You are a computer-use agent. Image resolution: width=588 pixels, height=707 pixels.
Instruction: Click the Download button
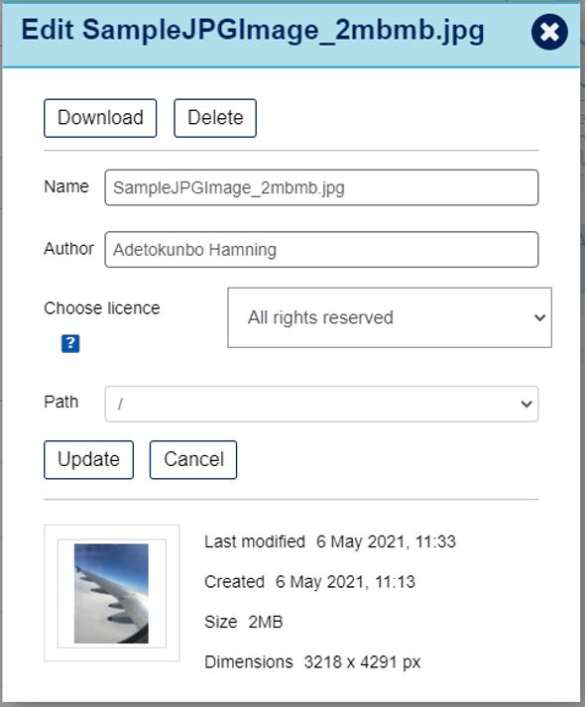click(100, 118)
